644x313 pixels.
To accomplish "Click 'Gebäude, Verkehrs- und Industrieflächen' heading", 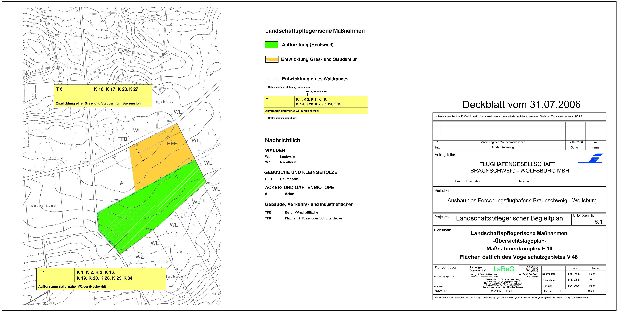I will point(309,205).
